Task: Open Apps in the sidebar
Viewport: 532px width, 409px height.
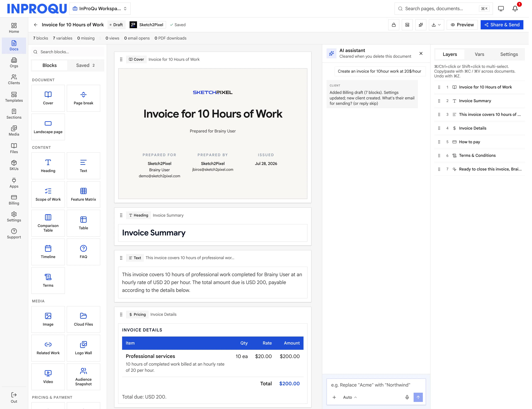Action: coord(14,183)
